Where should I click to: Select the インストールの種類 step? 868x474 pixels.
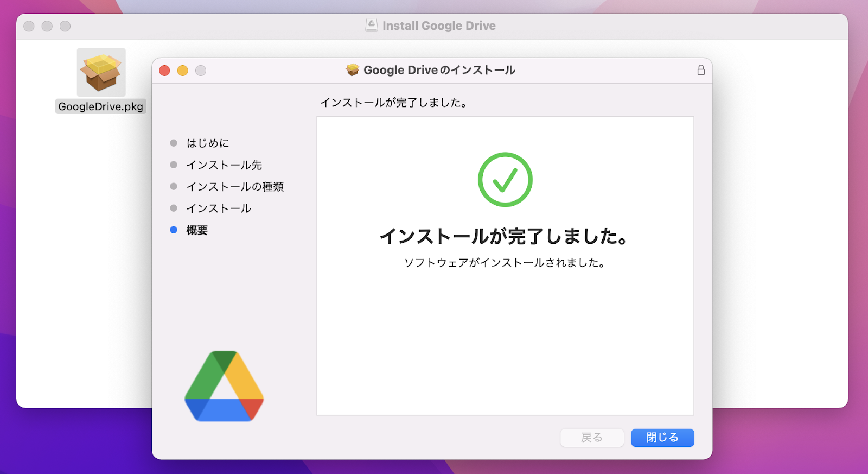235,186
